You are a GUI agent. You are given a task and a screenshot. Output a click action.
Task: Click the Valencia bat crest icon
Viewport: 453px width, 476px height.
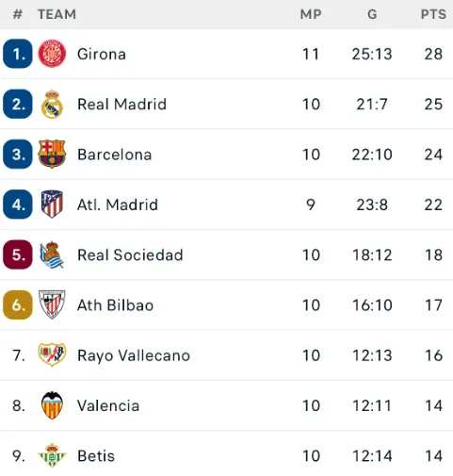coord(52,405)
